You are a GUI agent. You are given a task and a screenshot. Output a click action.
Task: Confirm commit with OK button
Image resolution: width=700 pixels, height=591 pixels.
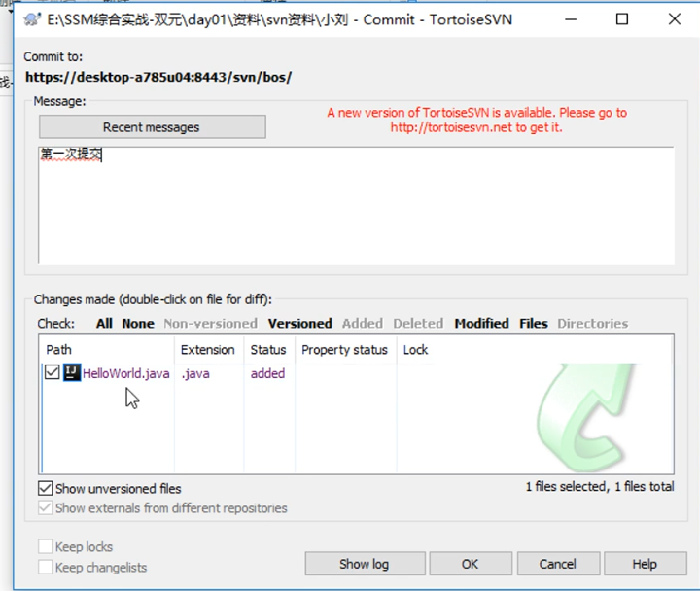471,564
